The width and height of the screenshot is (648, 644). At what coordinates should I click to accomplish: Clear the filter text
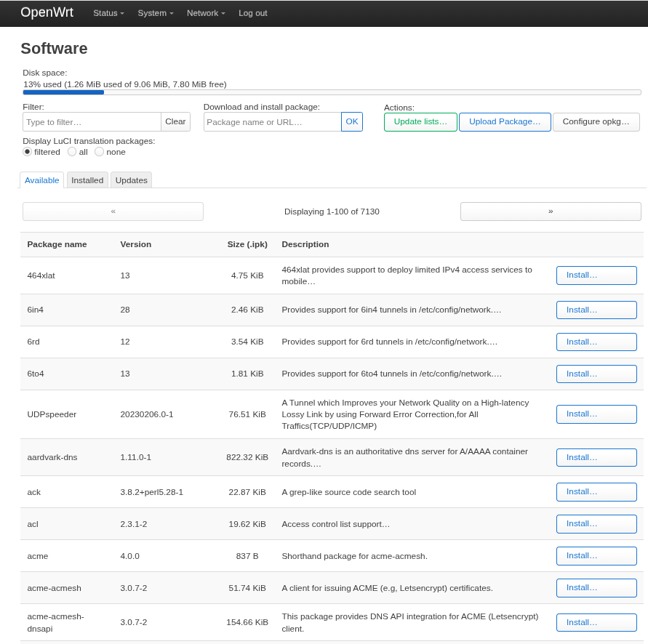[175, 122]
